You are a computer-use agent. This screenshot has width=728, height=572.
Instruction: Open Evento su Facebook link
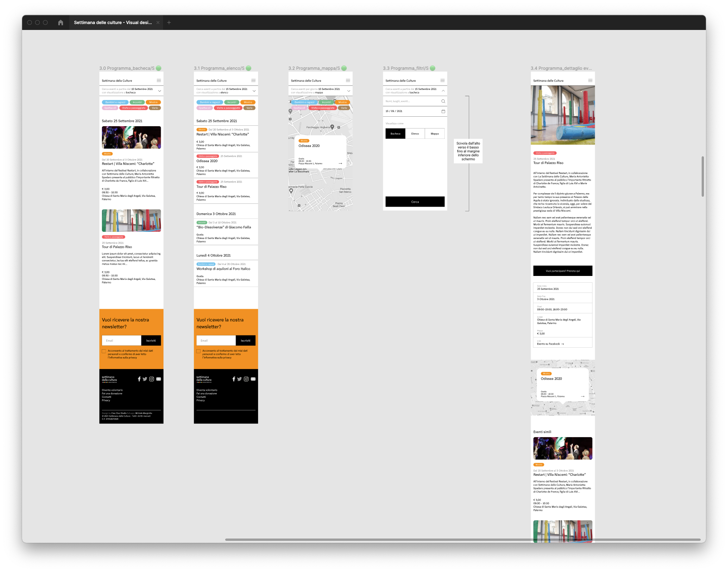pyautogui.click(x=550, y=344)
